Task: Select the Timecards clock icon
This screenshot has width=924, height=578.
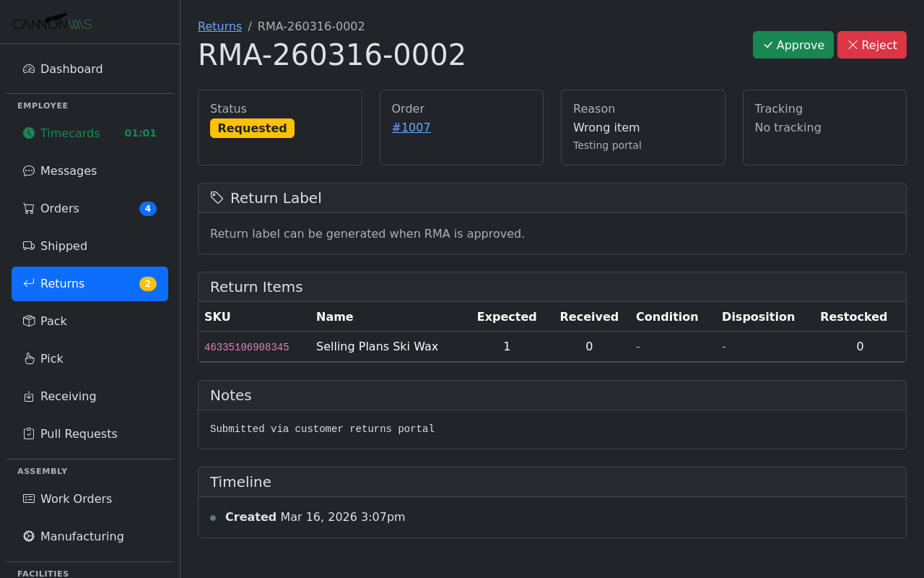Action: coord(28,133)
